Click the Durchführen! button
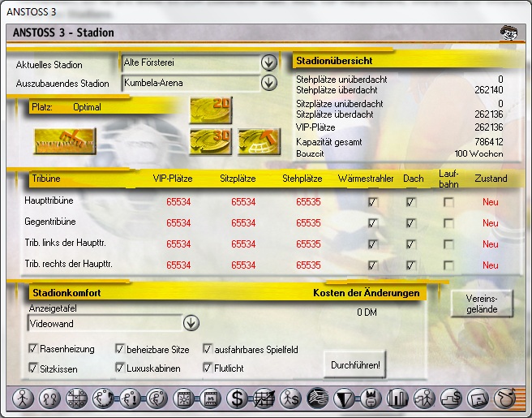Screen dimensions: 532x418 pyautogui.click(x=355, y=365)
